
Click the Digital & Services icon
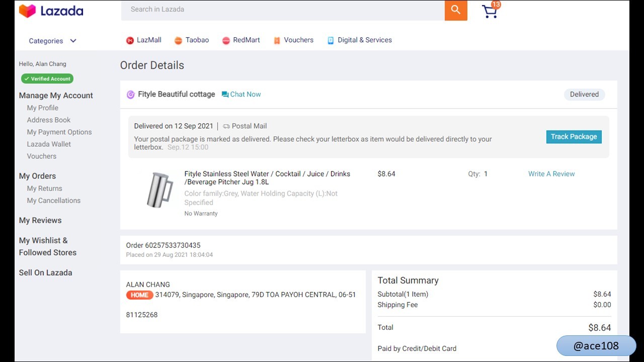pyautogui.click(x=331, y=41)
